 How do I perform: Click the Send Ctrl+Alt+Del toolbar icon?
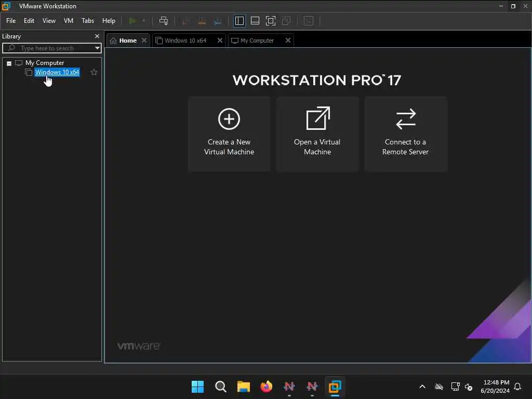coord(164,21)
